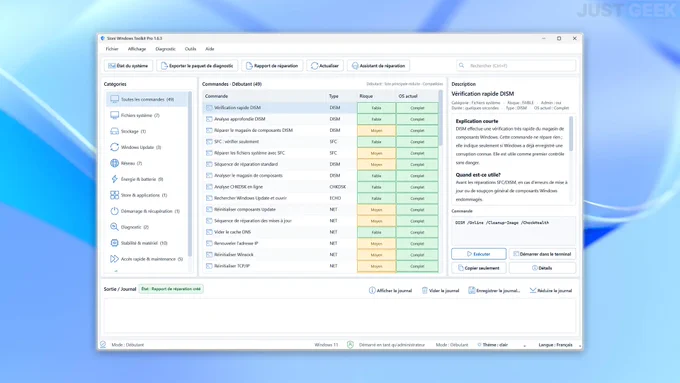
Task: Click the mode icon in status bar corner
Action: tap(103, 345)
